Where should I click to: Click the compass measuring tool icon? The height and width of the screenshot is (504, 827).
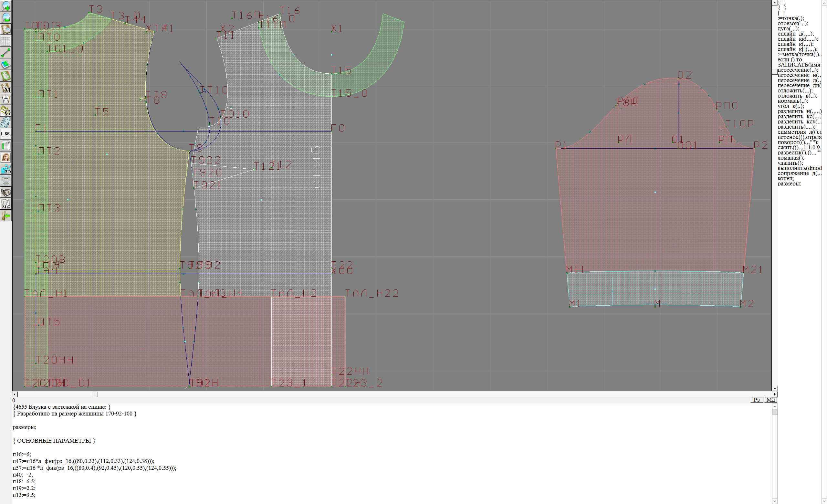pos(6,99)
